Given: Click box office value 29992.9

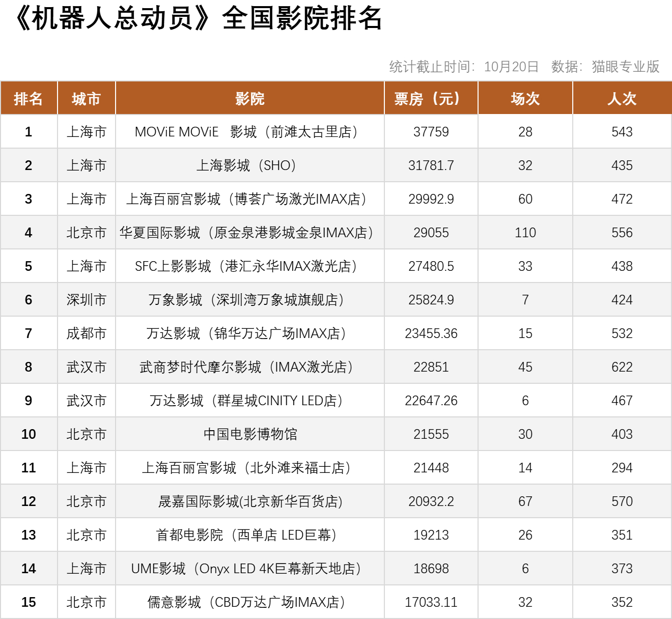Looking at the screenshot, I should [431, 199].
